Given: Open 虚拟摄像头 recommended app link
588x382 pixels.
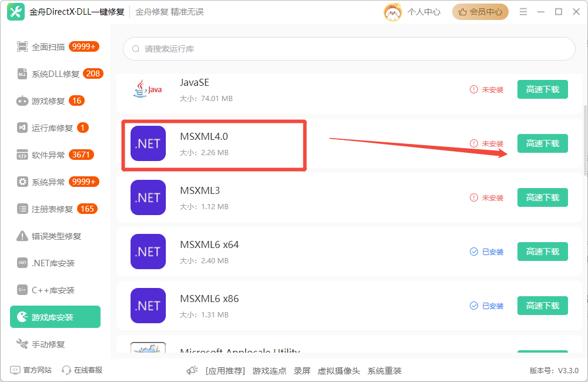Looking at the screenshot, I should point(339,371).
